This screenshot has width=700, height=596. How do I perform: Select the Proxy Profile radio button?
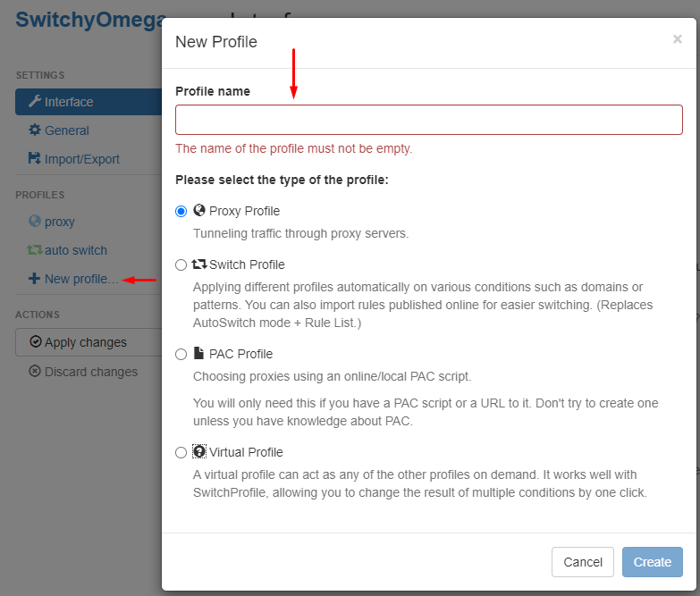[x=181, y=211]
